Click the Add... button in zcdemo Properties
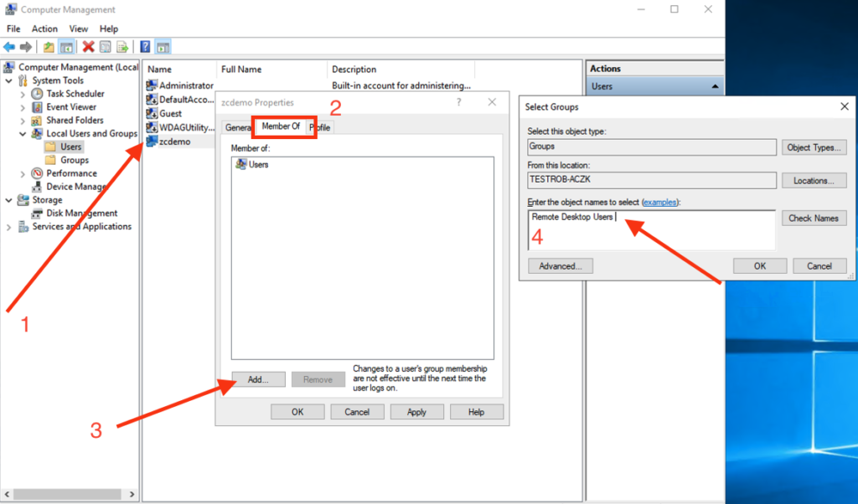This screenshot has height=504, width=858. (258, 379)
